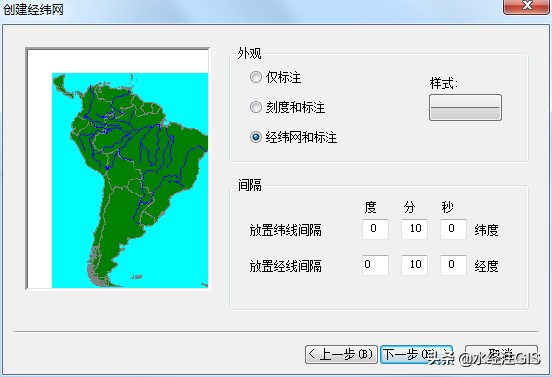Click the 放置经线间隔 label
This screenshot has height=377, width=552.
pos(286,266)
